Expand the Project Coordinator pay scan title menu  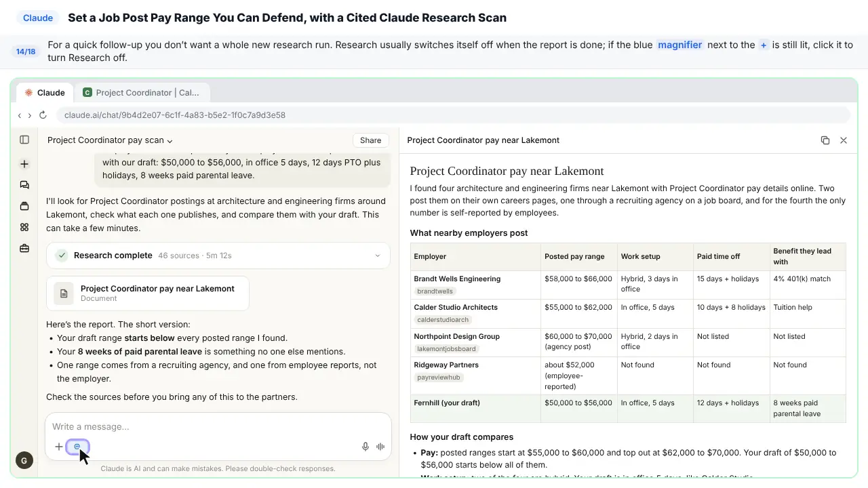[x=111, y=140]
